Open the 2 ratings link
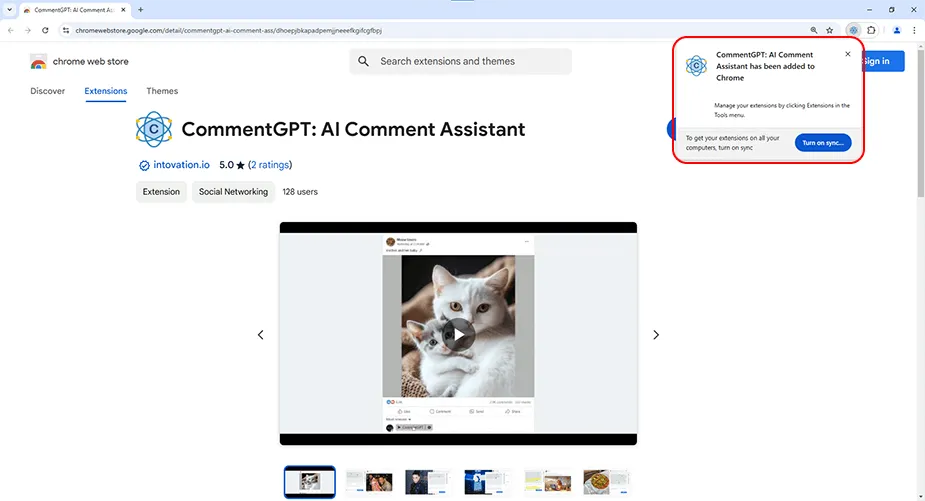Viewport: 925px width, 501px height. click(270, 165)
